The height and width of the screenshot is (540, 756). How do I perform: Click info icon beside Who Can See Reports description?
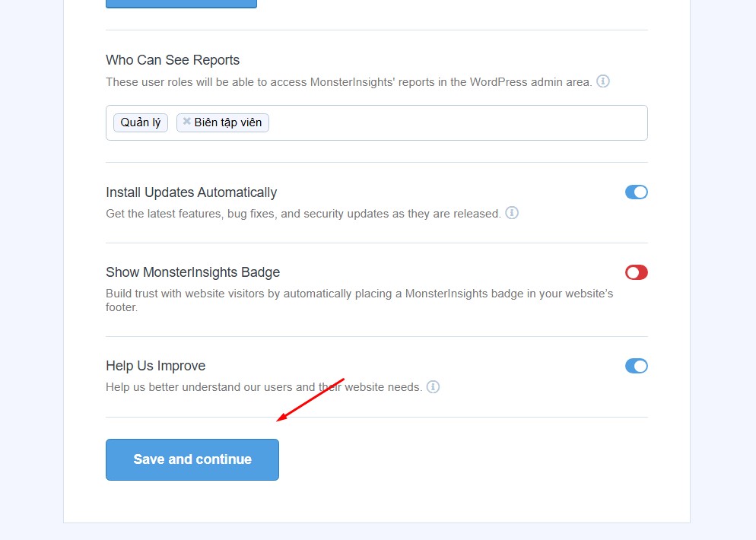[602, 81]
